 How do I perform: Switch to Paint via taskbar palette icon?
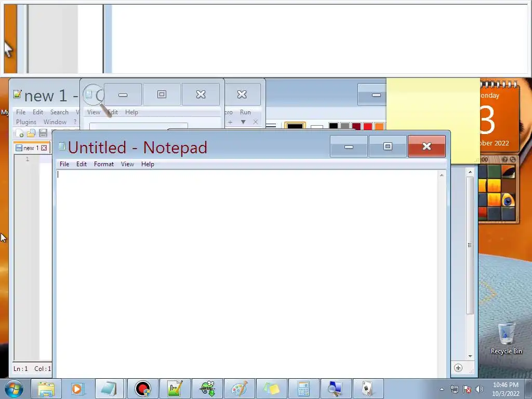tap(239, 389)
